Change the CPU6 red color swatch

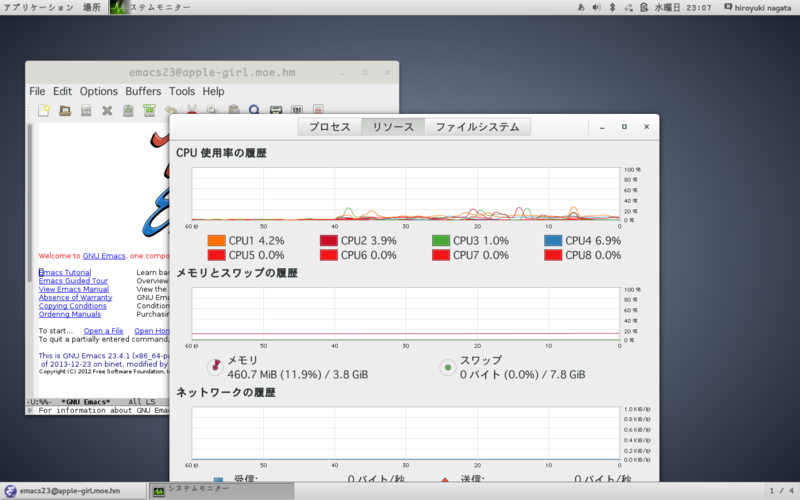click(329, 255)
